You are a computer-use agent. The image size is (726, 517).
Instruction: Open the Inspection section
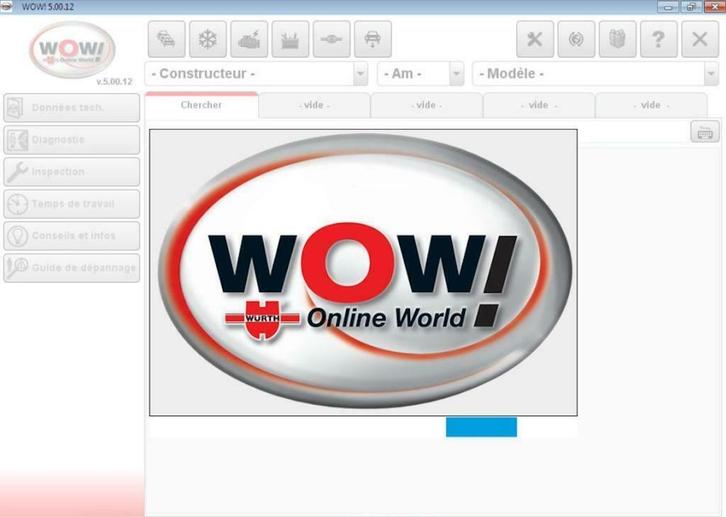[x=72, y=172]
